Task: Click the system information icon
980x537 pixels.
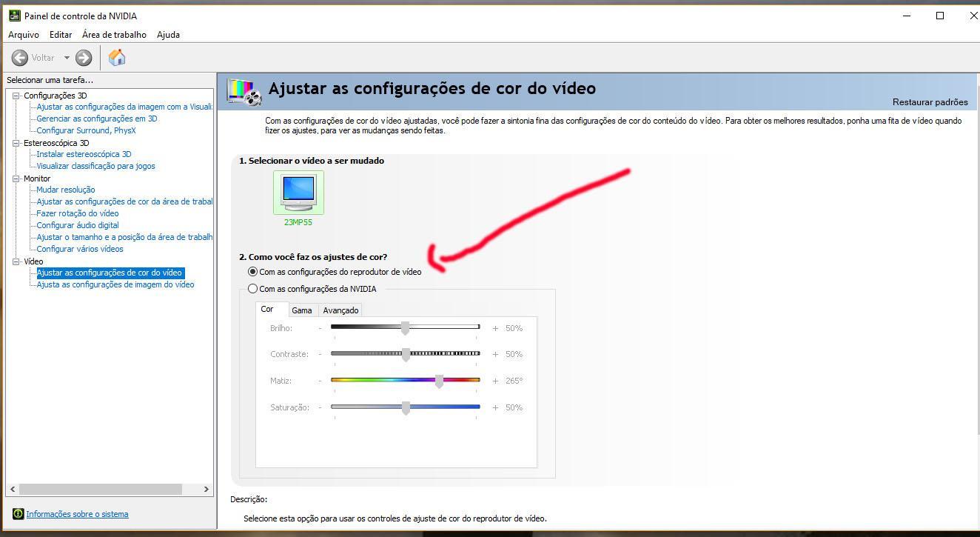Action: [x=18, y=514]
